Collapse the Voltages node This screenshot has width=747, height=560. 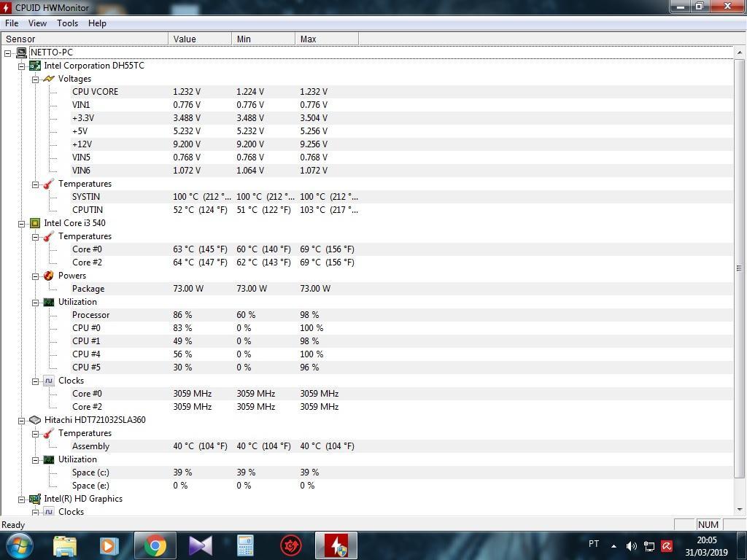35,79
